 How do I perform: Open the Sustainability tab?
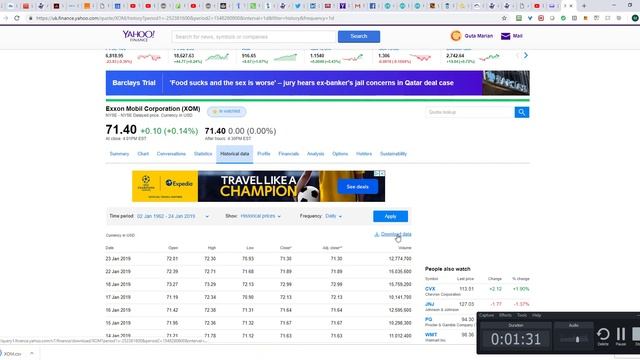393,154
